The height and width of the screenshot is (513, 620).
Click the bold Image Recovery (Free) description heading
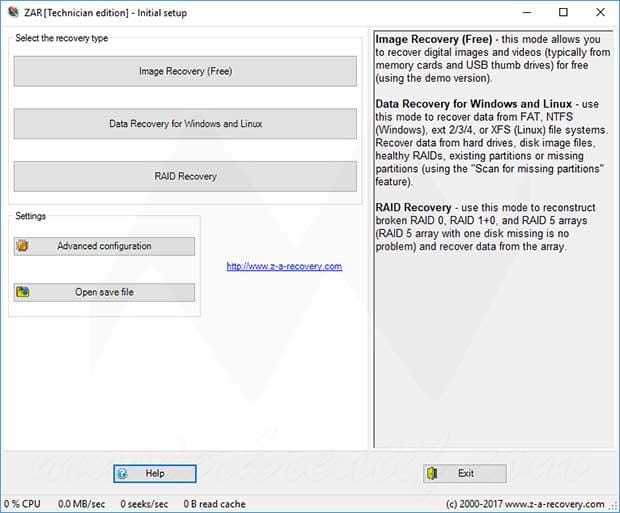434,39
